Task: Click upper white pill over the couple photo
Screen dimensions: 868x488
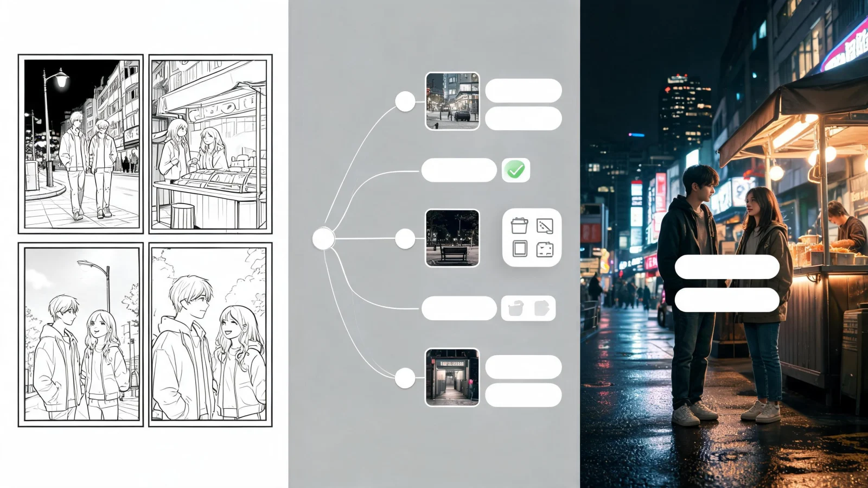Action: (x=727, y=267)
